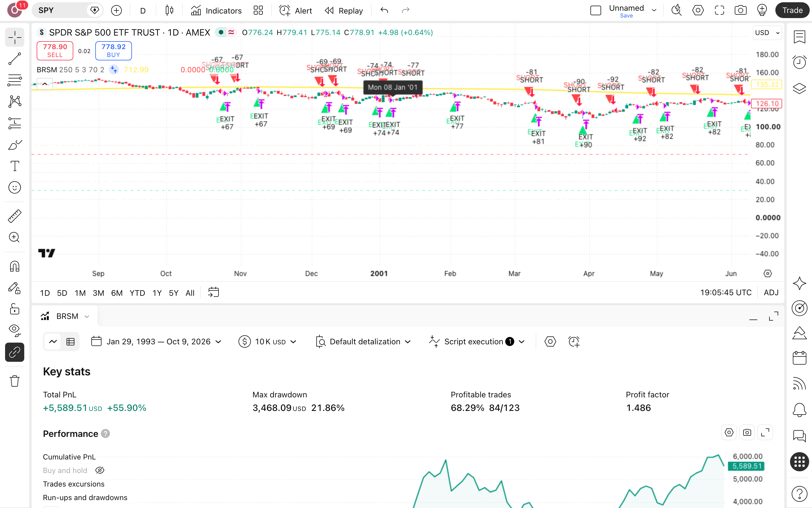
Task: Set the 5Y time range
Action: [x=173, y=293]
